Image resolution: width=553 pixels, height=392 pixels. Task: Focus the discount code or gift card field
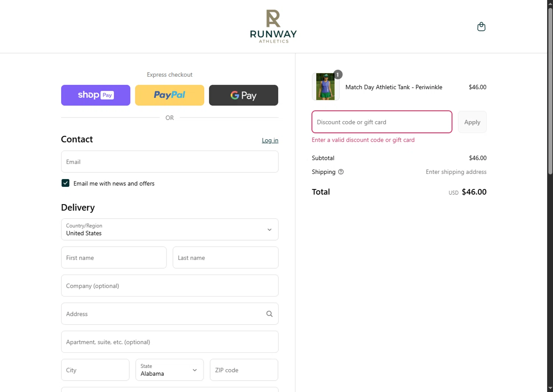382,122
